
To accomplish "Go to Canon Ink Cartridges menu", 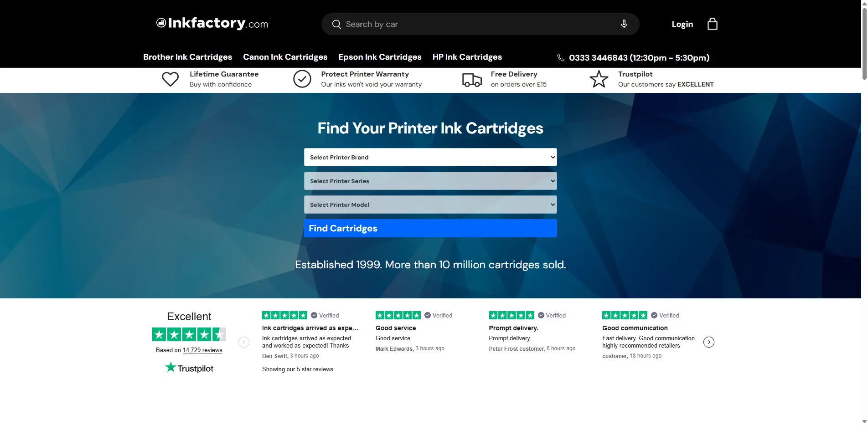I will [285, 57].
